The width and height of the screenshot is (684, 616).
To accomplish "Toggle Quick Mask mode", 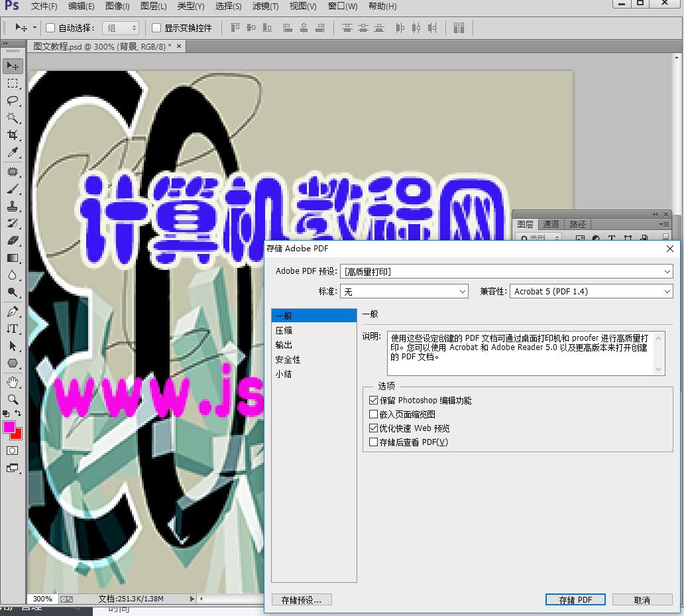I will (x=13, y=451).
